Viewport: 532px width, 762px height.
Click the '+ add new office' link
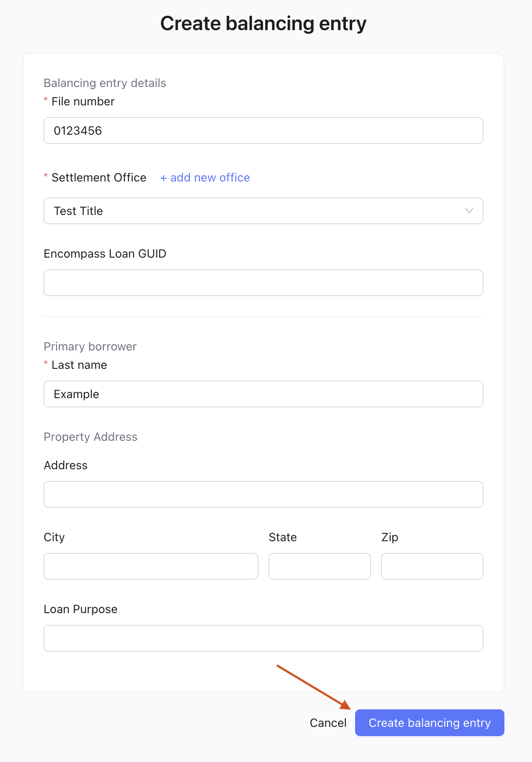coord(205,177)
